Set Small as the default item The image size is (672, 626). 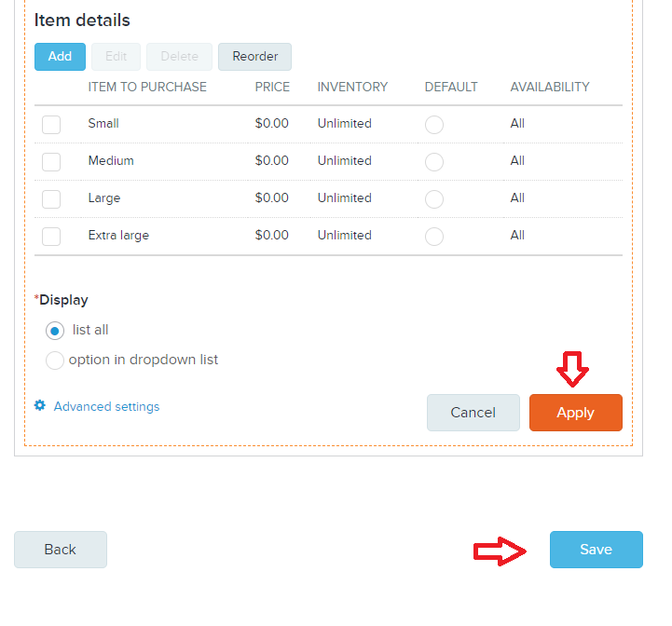[x=434, y=125]
